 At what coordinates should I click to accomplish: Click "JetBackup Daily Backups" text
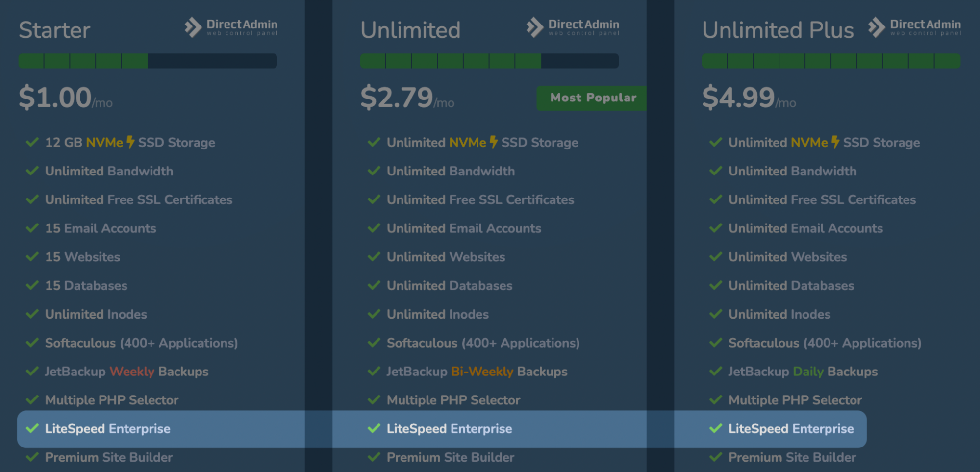(803, 372)
